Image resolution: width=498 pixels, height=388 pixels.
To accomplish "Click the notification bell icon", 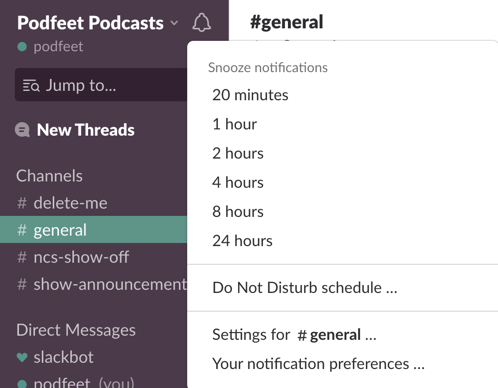I will pos(201,23).
